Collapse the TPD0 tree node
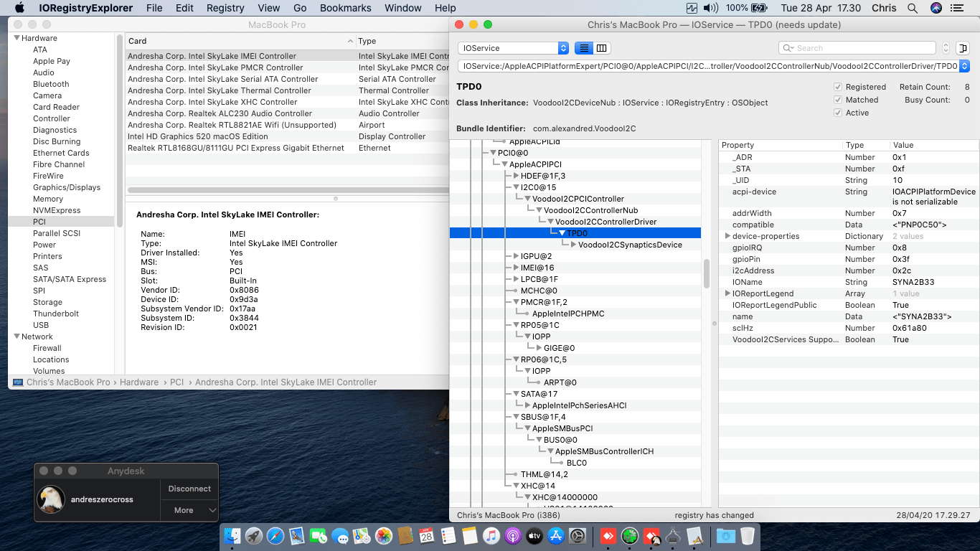This screenshot has width=980, height=551. coord(562,233)
